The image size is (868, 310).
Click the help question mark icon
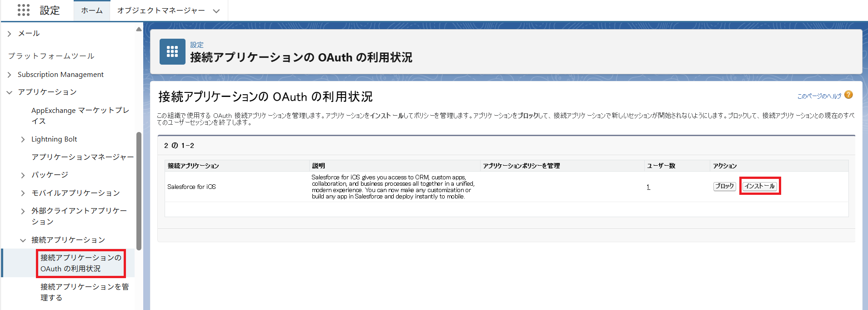[848, 95]
